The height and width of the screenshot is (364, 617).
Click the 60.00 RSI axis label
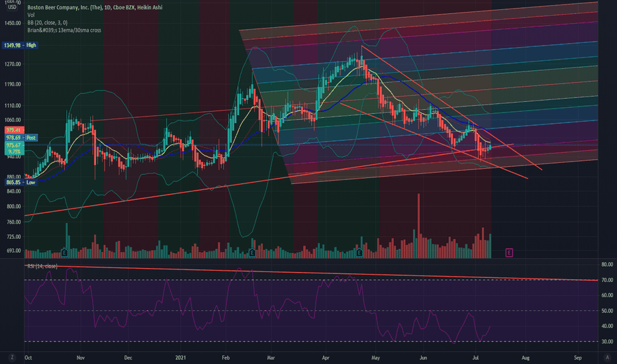(607, 295)
